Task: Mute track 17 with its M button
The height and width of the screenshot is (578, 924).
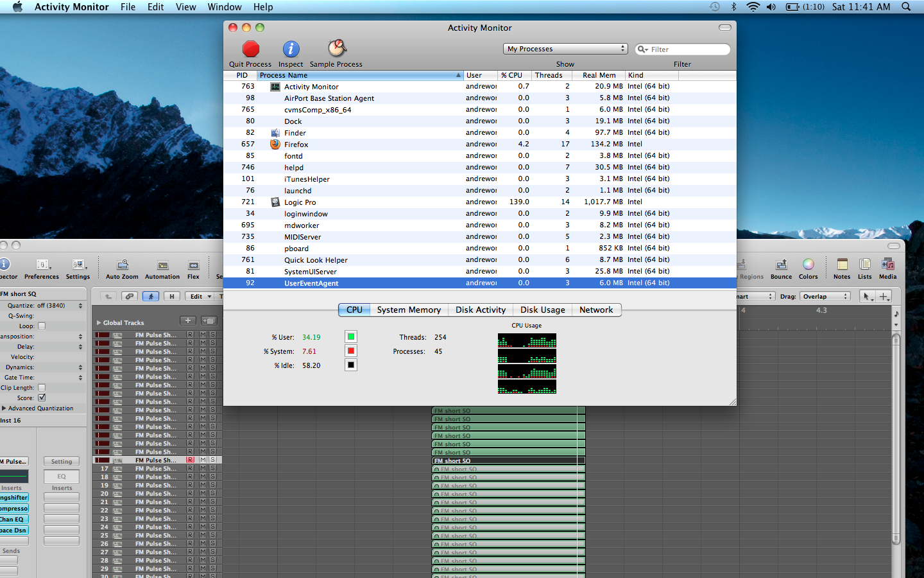Action: click(203, 469)
